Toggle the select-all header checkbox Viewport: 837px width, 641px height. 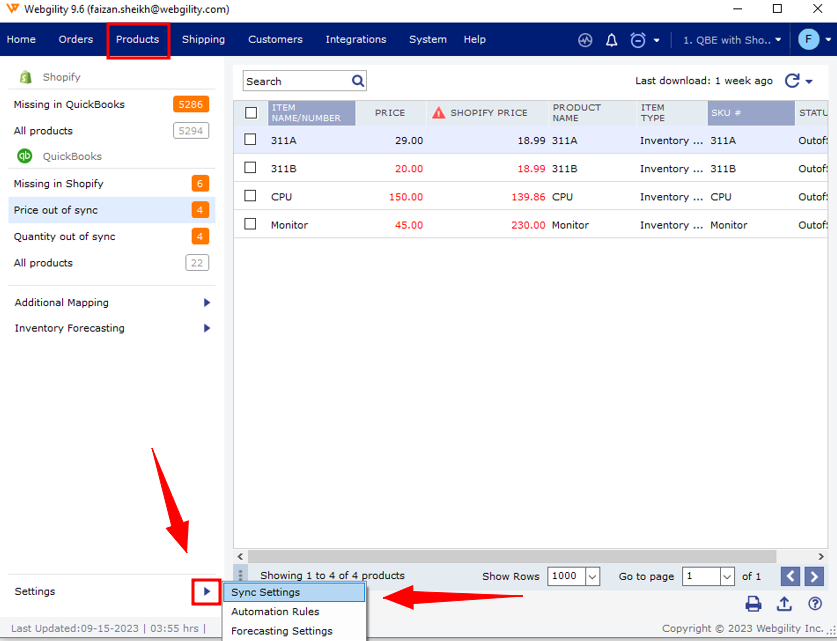(x=250, y=113)
